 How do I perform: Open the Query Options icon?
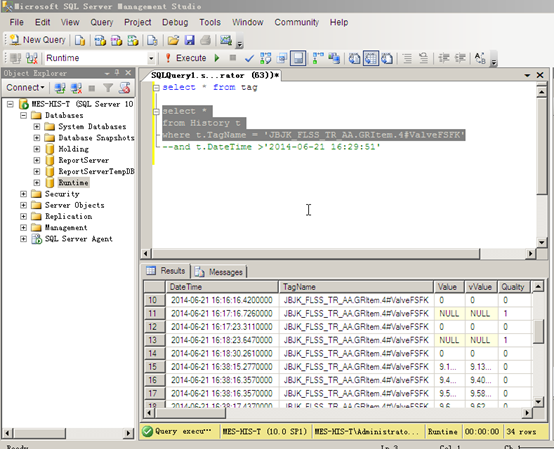[x=282, y=58]
